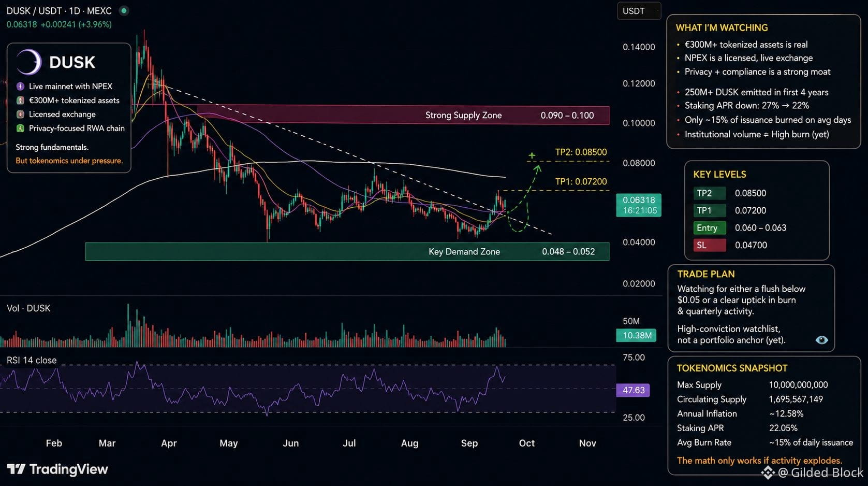
Task: Click the 0.048 – 0.052 demand zone range
Action: point(568,252)
